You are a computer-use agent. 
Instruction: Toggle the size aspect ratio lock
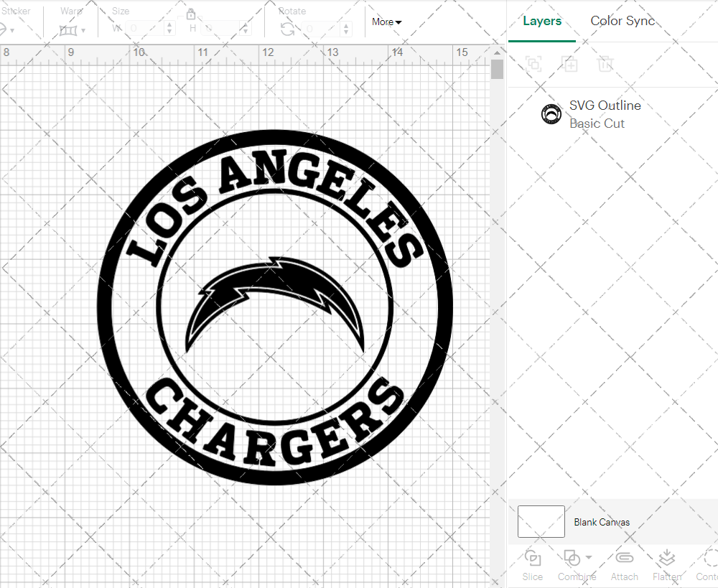click(x=190, y=14)
